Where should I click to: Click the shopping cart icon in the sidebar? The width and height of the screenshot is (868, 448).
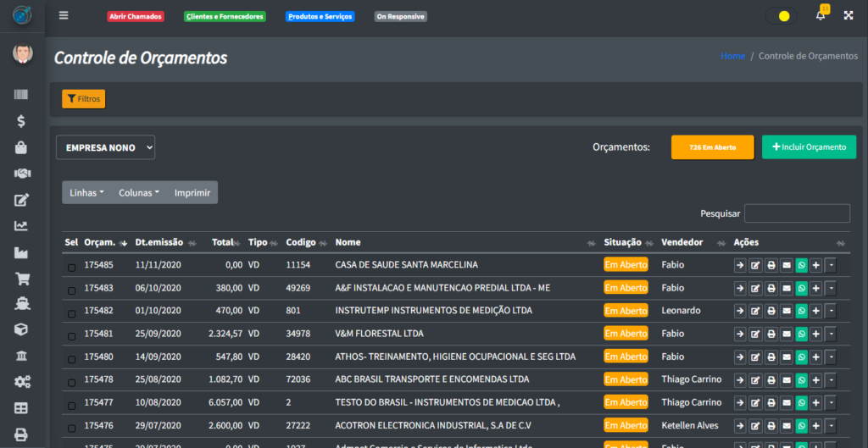21,279
